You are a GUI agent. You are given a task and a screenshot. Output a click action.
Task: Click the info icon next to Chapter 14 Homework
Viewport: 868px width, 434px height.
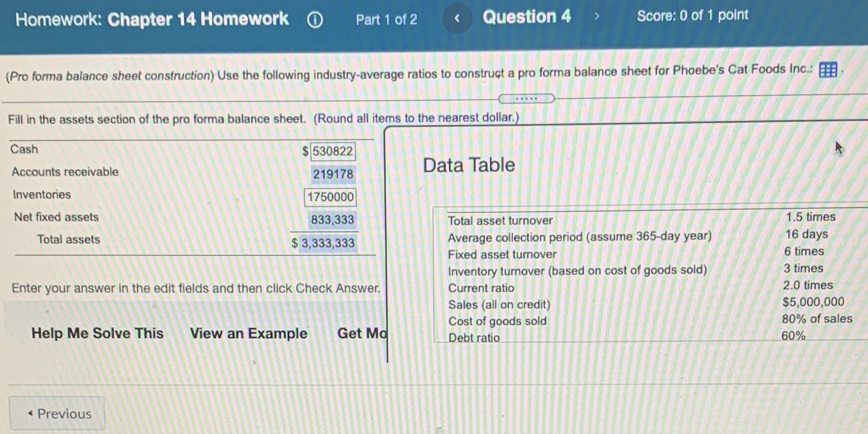[x=314, y=19]
